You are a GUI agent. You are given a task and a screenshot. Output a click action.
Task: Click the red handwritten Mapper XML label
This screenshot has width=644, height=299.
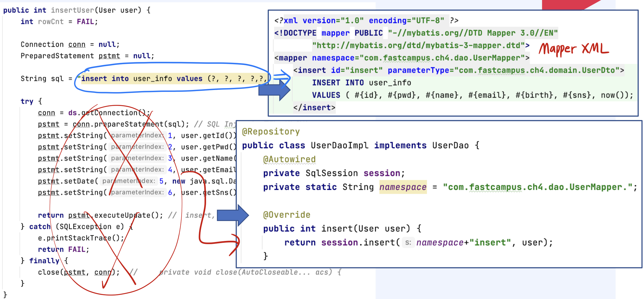tap(573, 49)
